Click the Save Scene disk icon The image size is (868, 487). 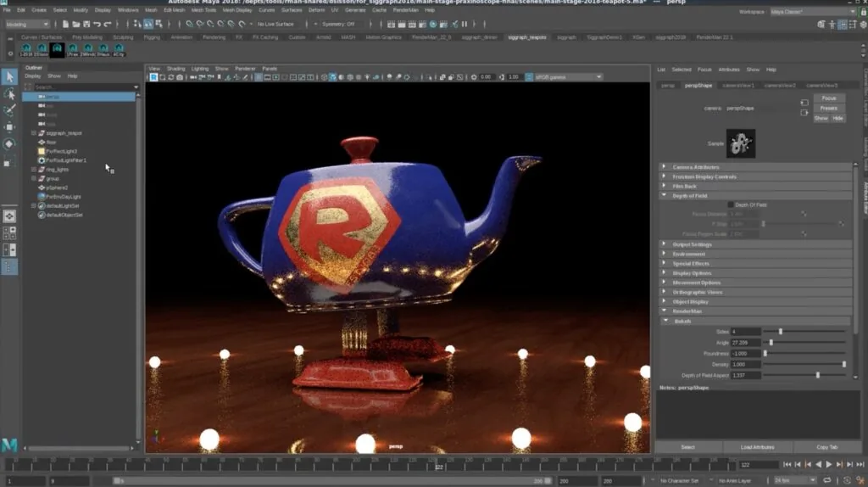pos(86,25)
